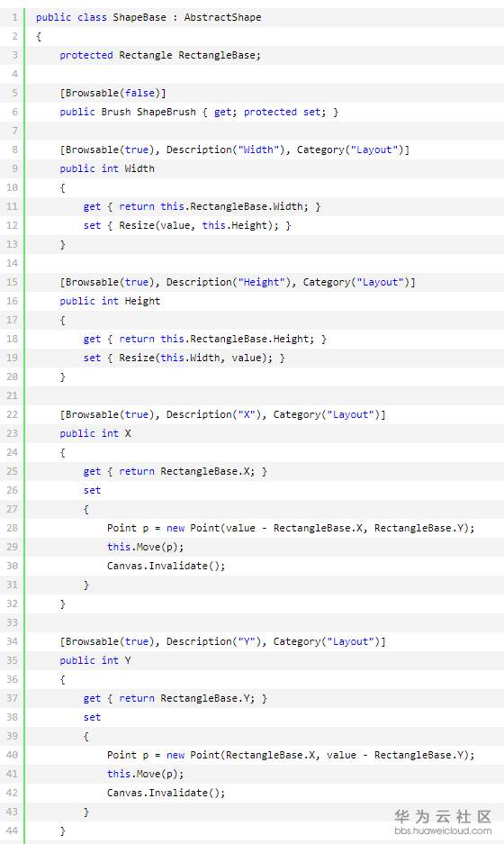Click the 'public int Width' declaration
This screenshot has height=844, width=504.
tap(107, 168)
